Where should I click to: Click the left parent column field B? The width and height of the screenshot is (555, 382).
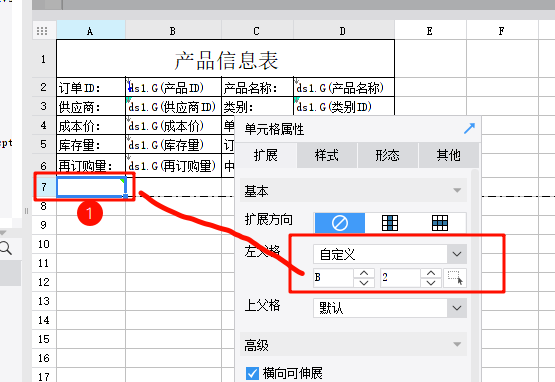tap(333, 278)
